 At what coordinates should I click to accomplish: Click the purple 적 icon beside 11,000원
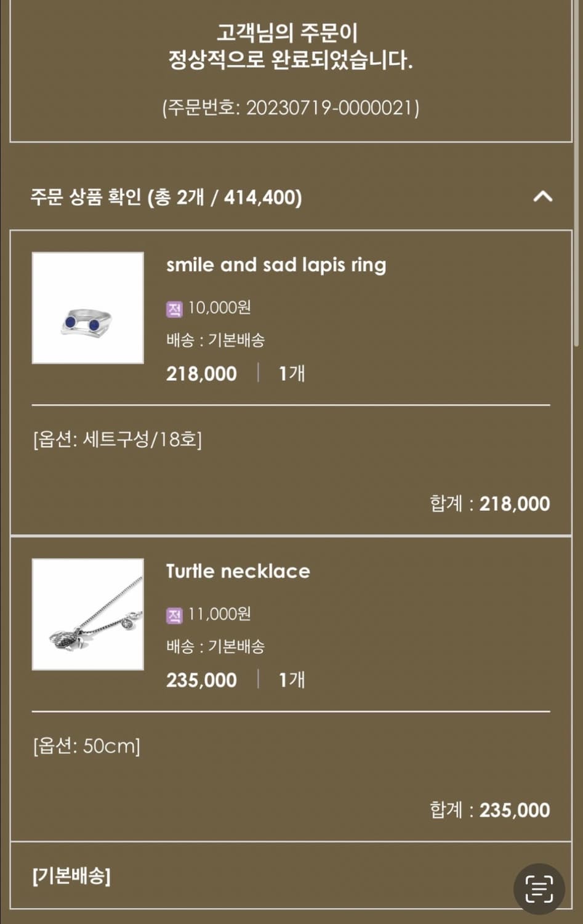click(x=174, y=615)
